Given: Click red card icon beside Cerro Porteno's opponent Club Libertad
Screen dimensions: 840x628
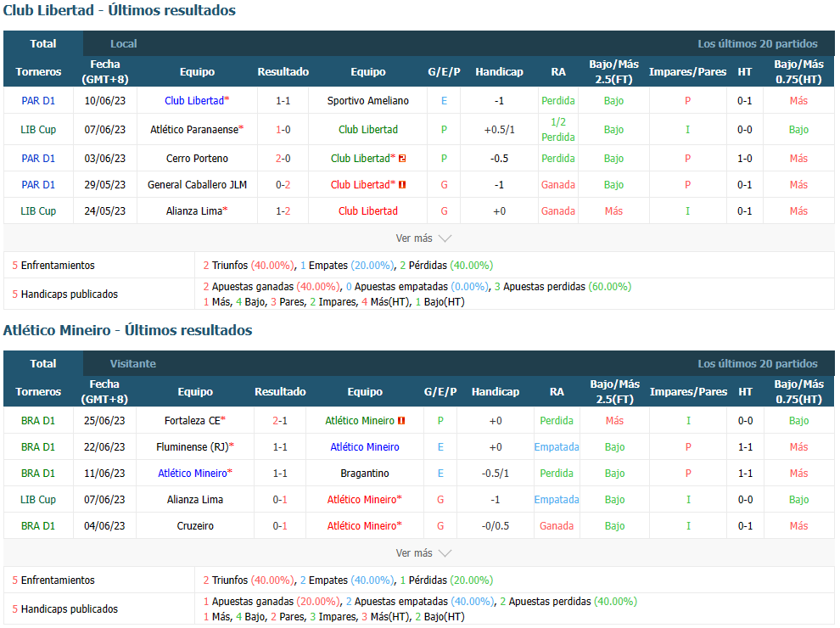Looking at the screenshot, I should click(402, 159).
